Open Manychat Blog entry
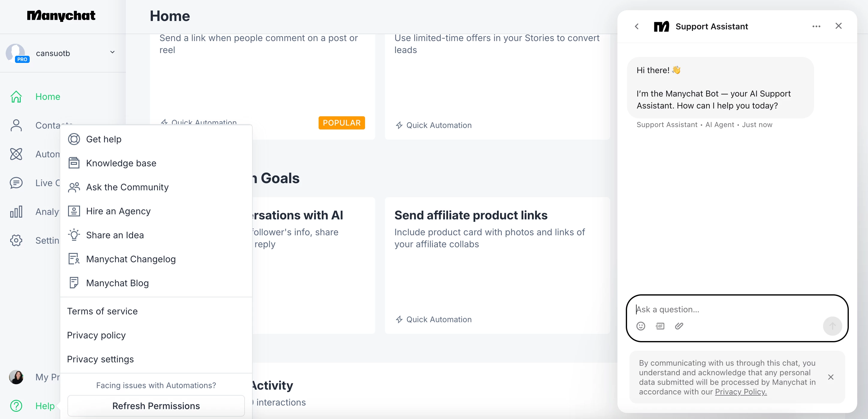The height and width of the screenshot is (419, 868). (x=156, y=283)
